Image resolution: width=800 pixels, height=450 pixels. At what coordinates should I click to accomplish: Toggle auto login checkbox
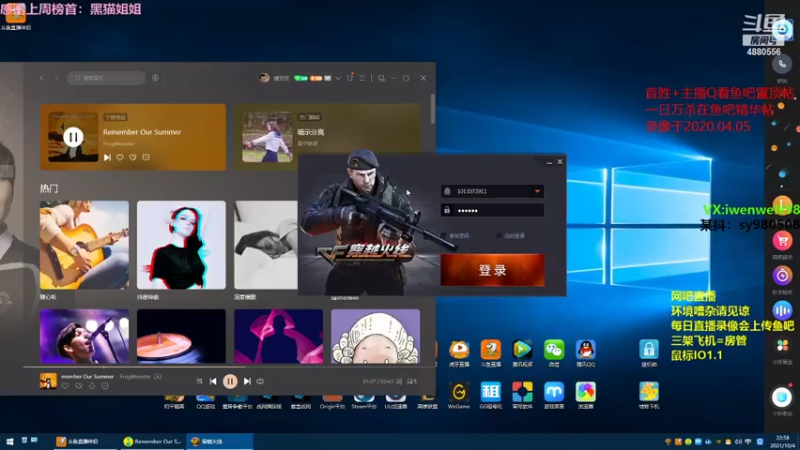(x=499, y=236)
